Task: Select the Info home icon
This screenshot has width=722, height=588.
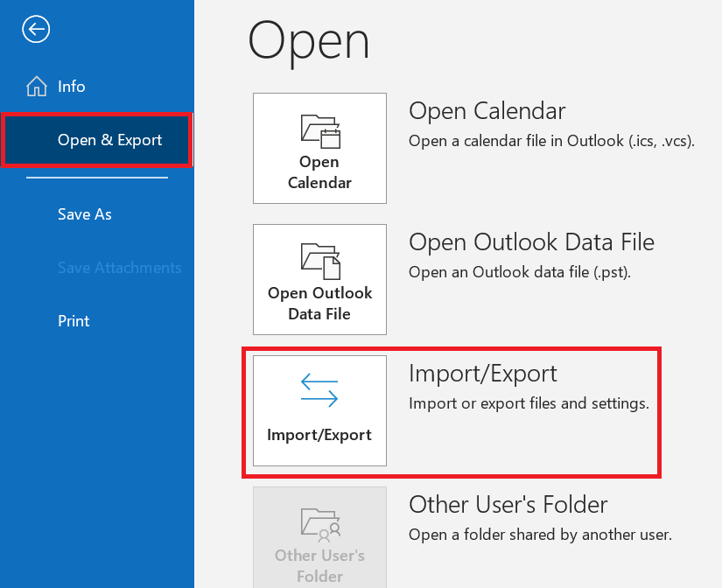Action: pyautogui.click(x=37, y=86)
